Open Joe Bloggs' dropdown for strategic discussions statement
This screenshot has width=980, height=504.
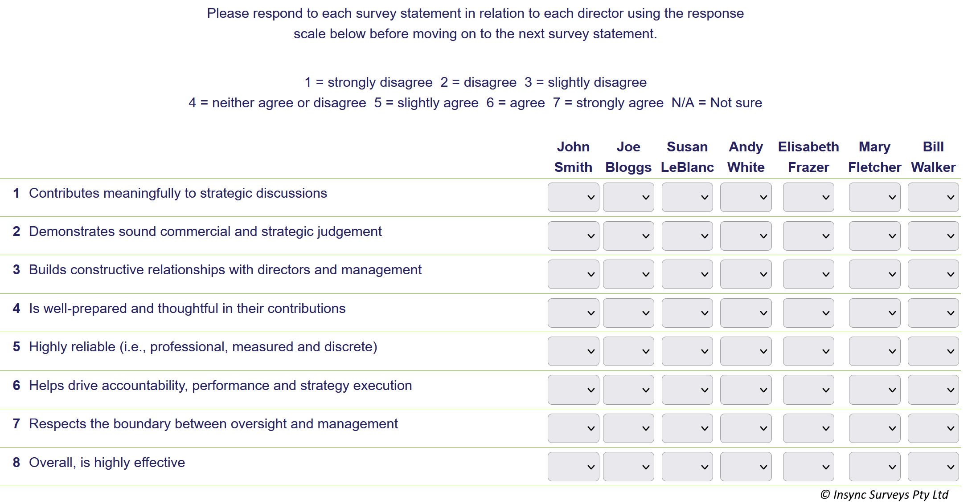click(628, 197)
